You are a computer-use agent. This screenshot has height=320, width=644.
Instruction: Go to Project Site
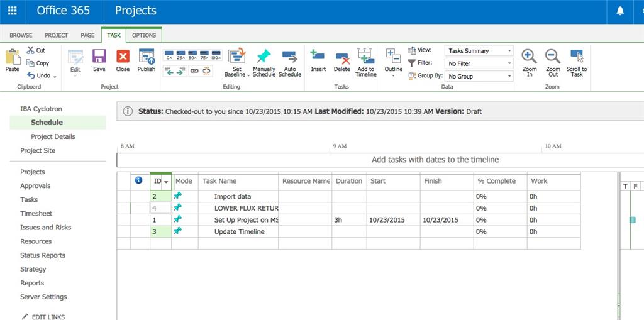click(38, 150)
